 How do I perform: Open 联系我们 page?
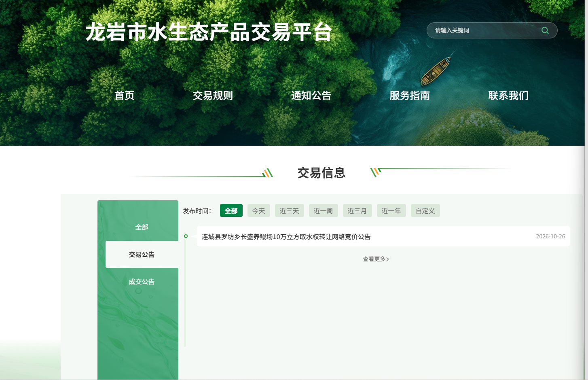508,96
